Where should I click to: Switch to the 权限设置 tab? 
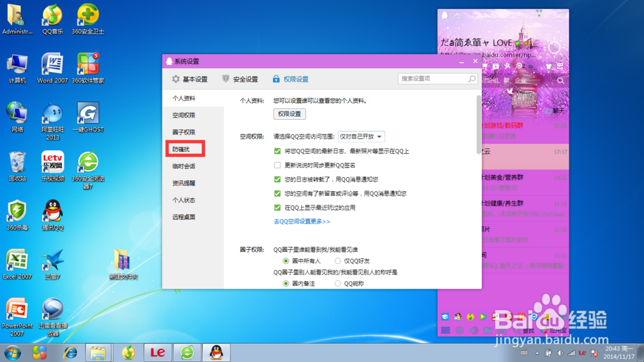[x=291, y=79]
